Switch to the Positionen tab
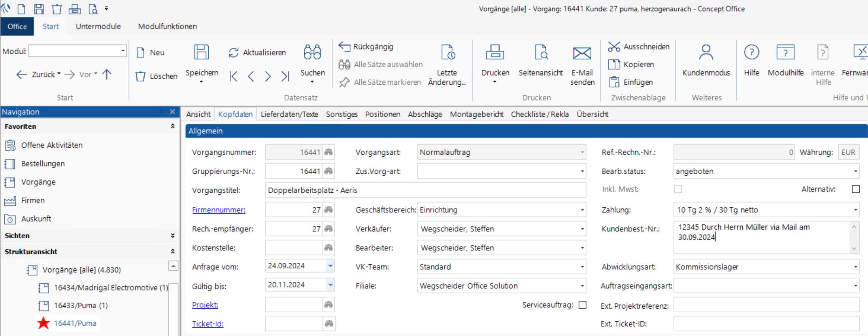 click(383, 114)
